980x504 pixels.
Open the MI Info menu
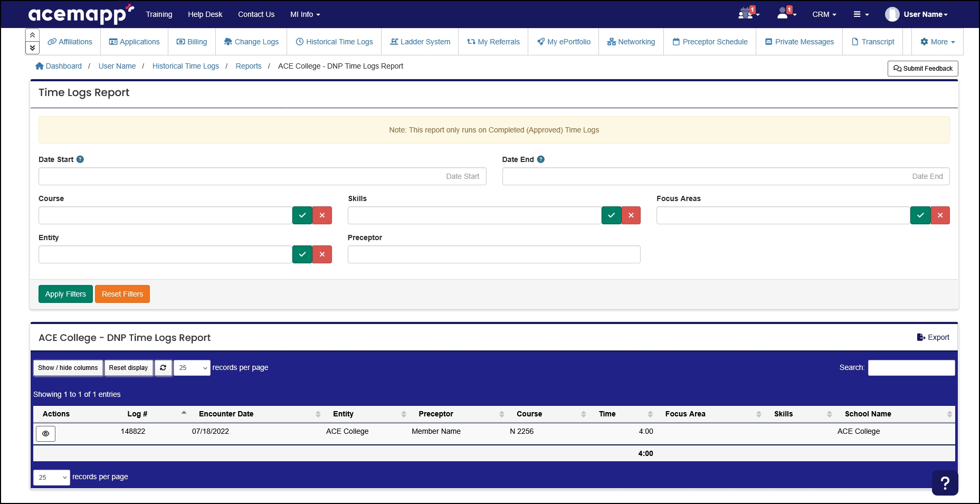pyautogui.click(x=305, y=14)
